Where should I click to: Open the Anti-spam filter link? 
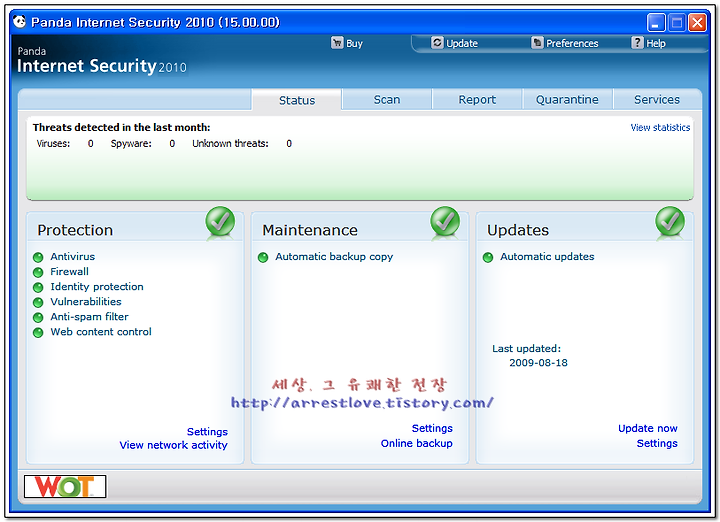89,317
